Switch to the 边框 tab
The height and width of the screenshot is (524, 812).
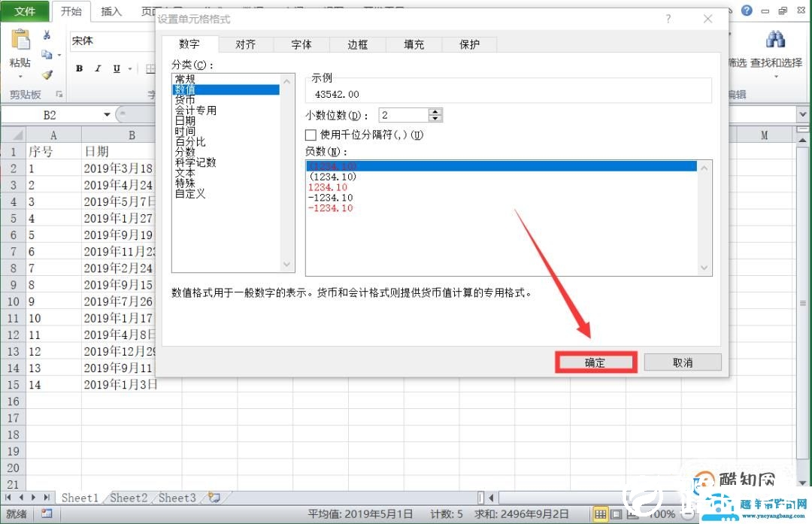pyautogui.click(x=357, y=44)
